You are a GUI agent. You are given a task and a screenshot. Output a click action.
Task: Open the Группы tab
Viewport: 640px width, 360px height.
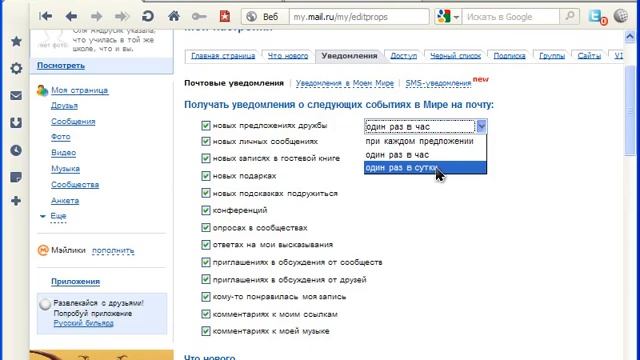pos(552,56)
